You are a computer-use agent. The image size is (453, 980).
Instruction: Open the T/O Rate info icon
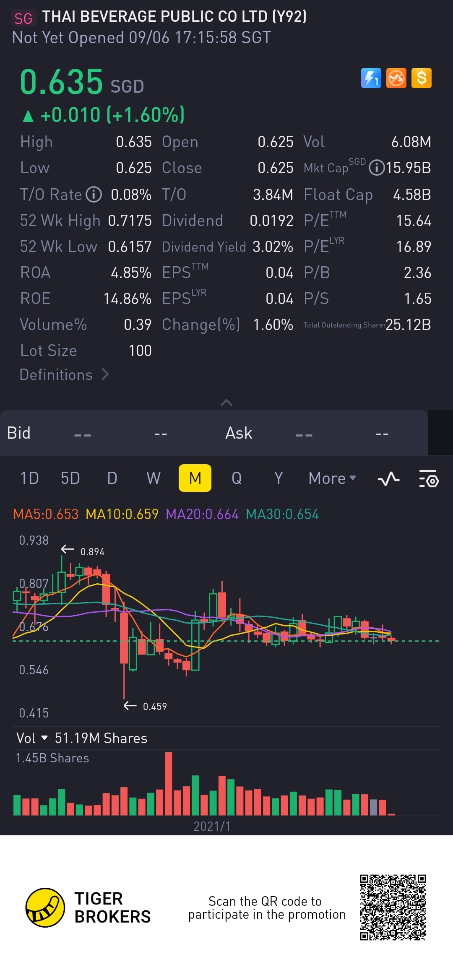click(x=94, y=195)
